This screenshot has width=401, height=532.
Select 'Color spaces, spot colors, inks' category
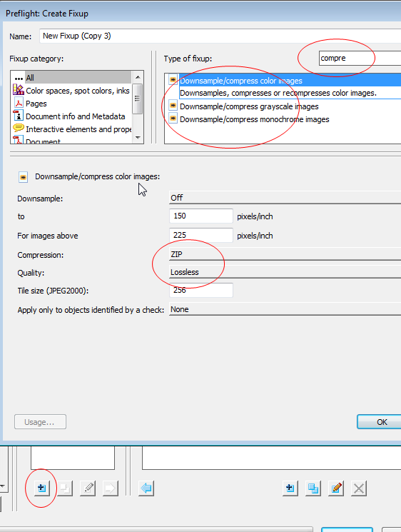77,91
